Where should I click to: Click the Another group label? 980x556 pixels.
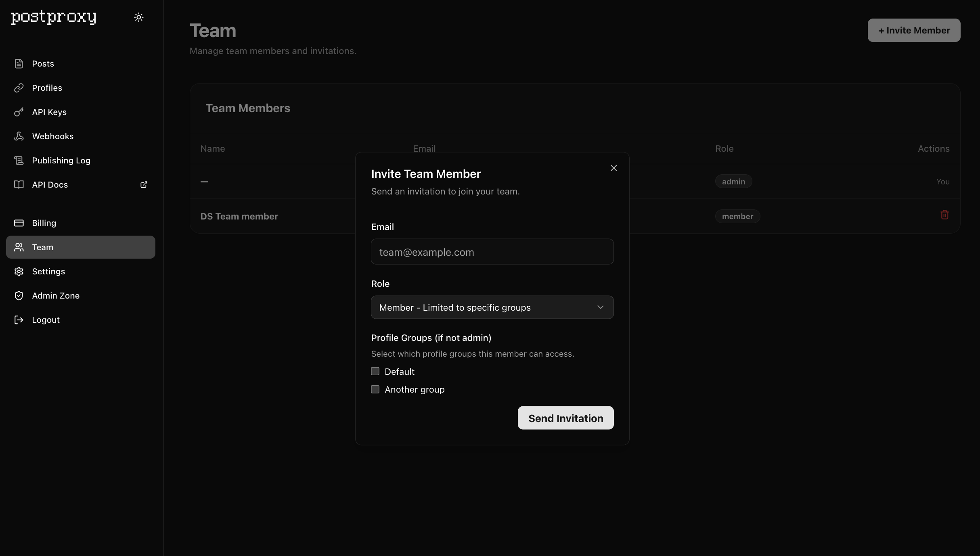pyautogui.click(x=415, y=389)
